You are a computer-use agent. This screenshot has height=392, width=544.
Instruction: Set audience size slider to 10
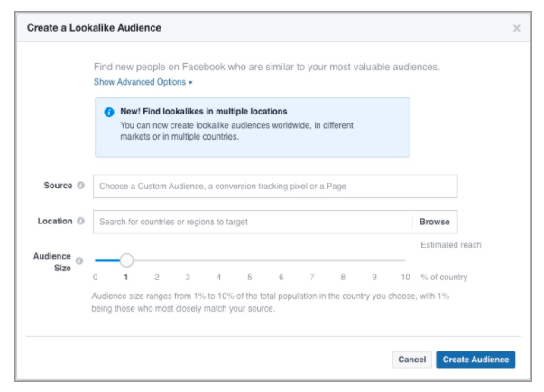pos(404,260)
